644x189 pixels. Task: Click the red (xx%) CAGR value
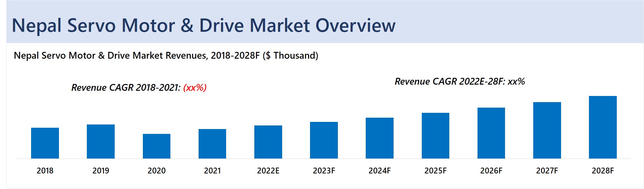(x=195, y=88)
